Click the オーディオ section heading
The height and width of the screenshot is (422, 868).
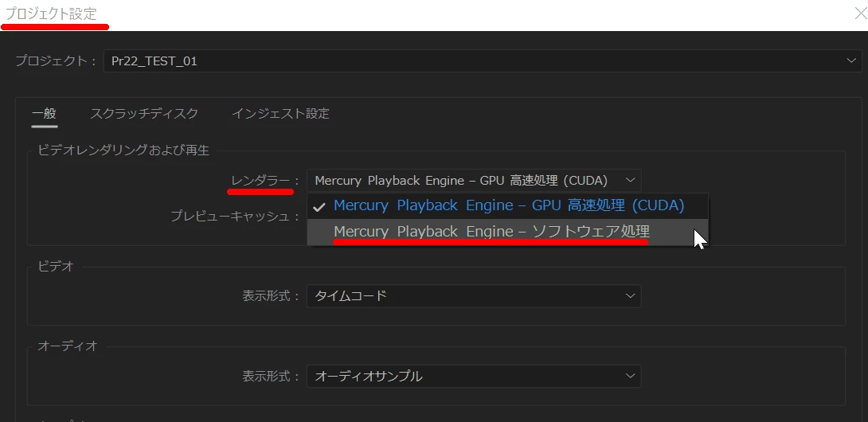point(68,346)
